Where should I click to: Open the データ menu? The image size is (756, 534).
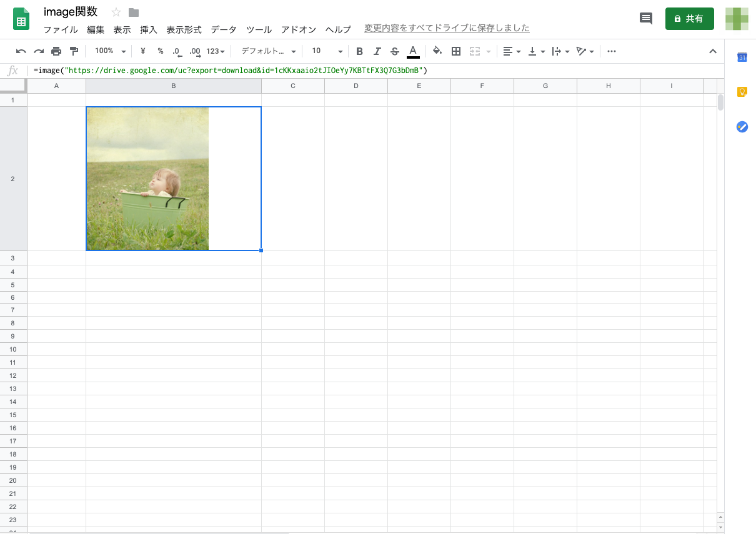click(224, 29)
